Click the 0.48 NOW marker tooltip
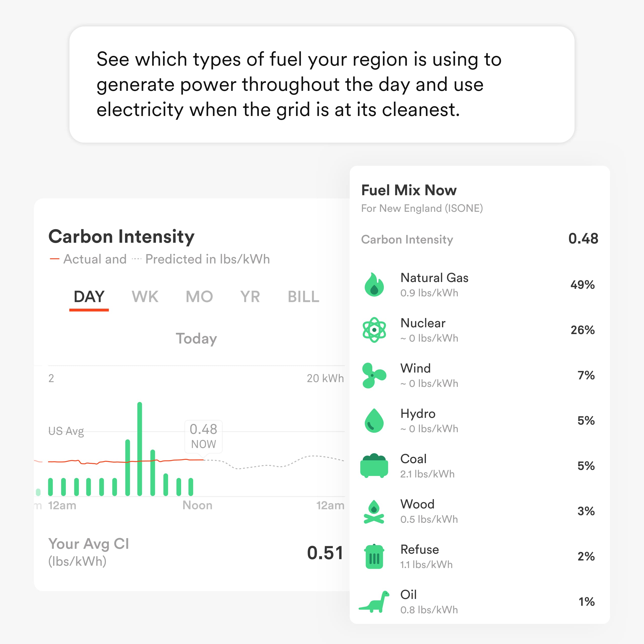The width and height of the screenshot is (644, 644). coord(203,436)
